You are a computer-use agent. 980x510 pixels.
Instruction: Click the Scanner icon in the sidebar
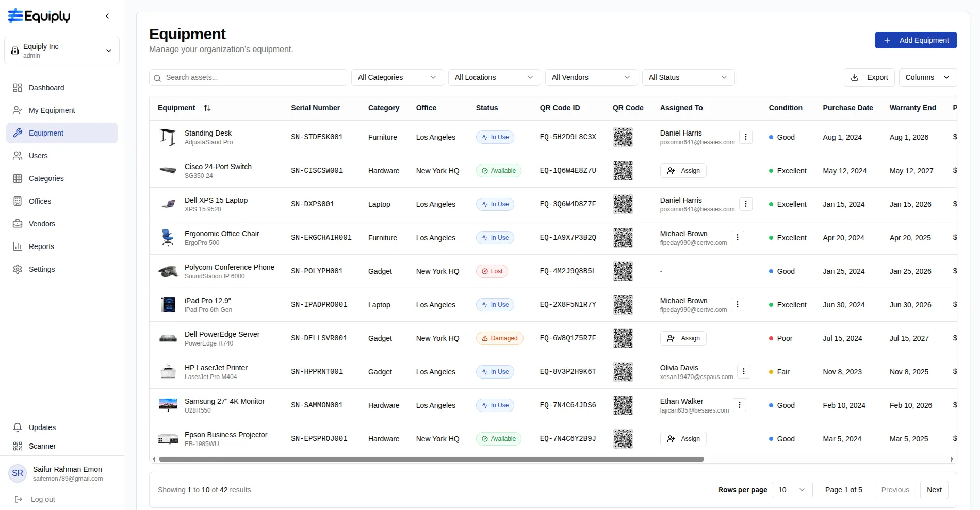[x=18, y=446]
